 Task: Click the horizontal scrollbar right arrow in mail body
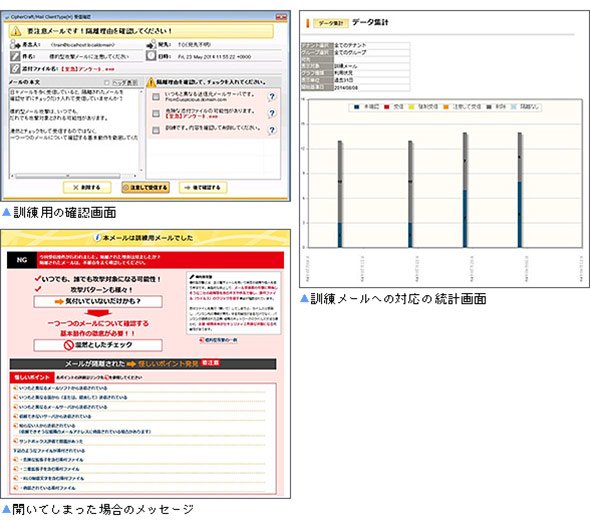pos(135,176)
